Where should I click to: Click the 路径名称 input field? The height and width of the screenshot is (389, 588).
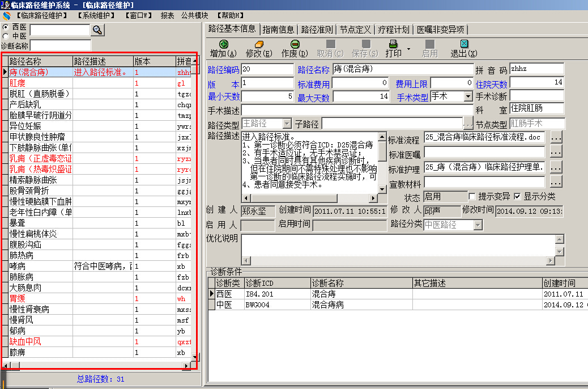pos(403,69)
